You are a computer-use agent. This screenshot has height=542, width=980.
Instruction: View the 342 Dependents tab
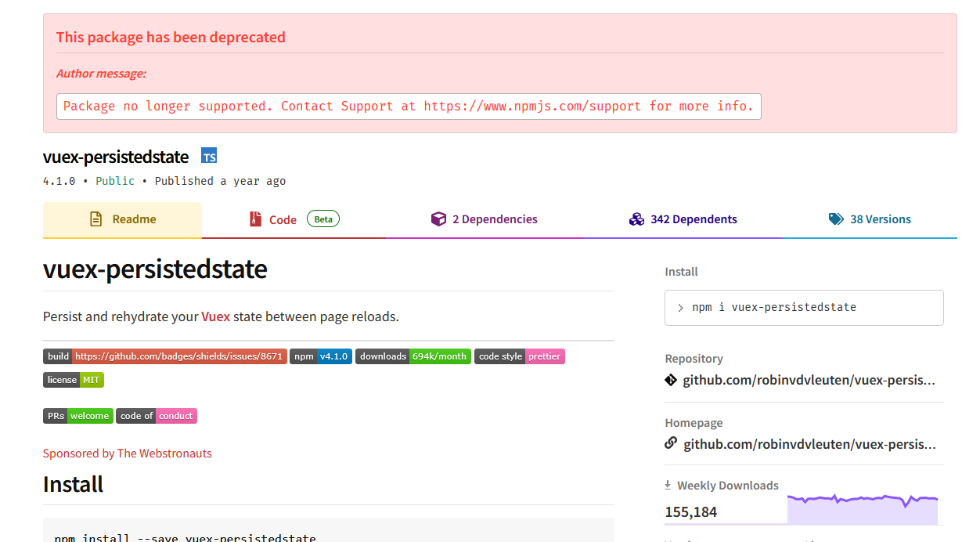coord(683,219)
